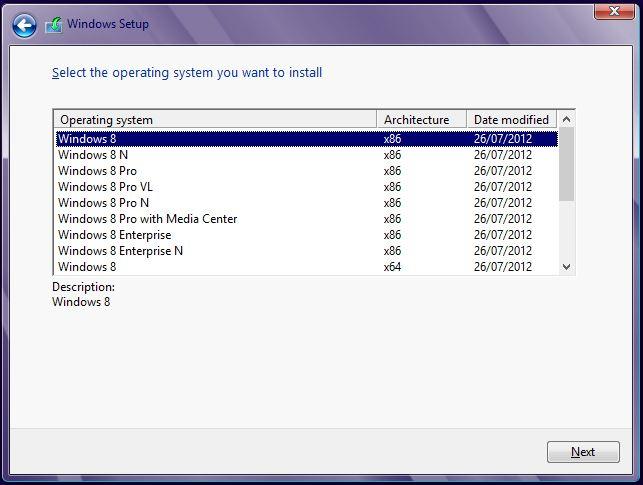The width and height of the screenshot is (643, 485).
Task: Select the Windows 8 Pro N row
Action: [x=307, y=203]
